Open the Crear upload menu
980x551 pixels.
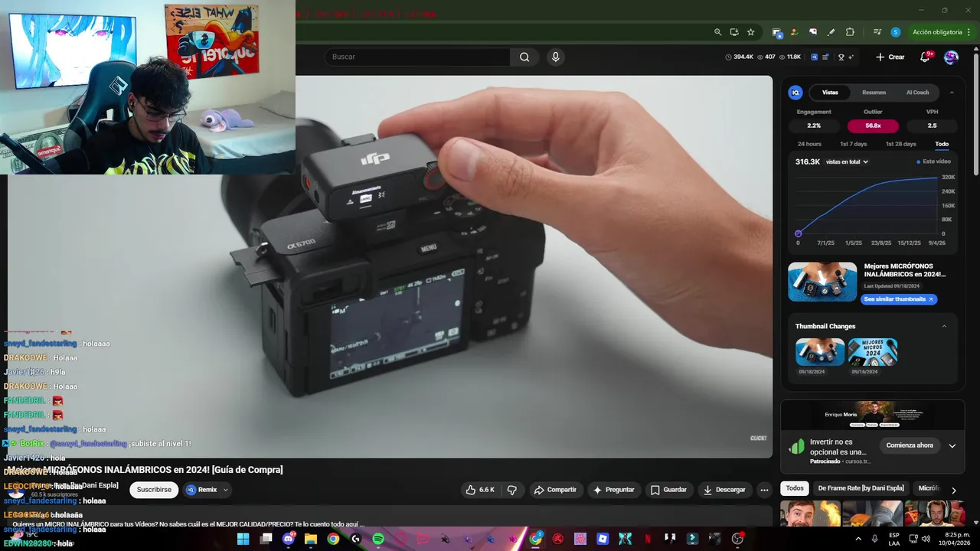tap(890, 57)
